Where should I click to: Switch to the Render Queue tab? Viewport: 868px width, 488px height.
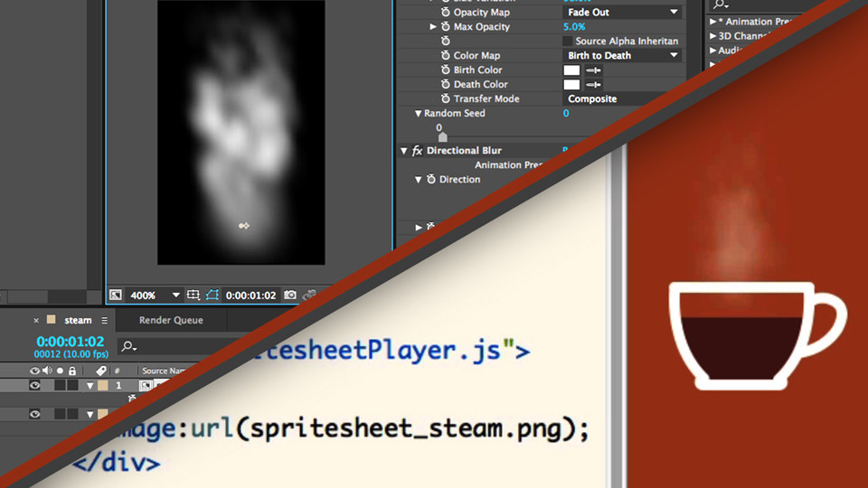171,320
